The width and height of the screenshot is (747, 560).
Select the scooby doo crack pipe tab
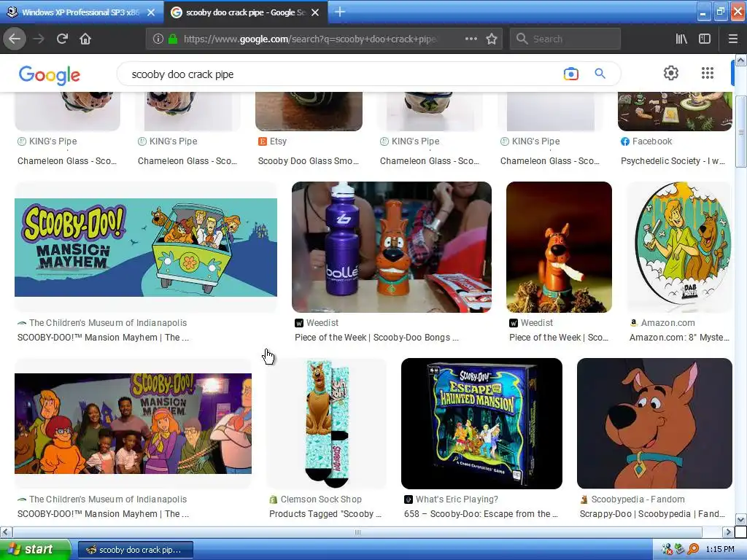(245, 12)
